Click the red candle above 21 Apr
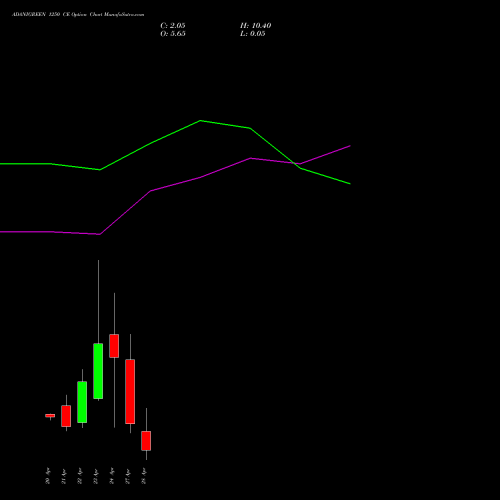This screenshot has height=500, width=500. (66, 416)
